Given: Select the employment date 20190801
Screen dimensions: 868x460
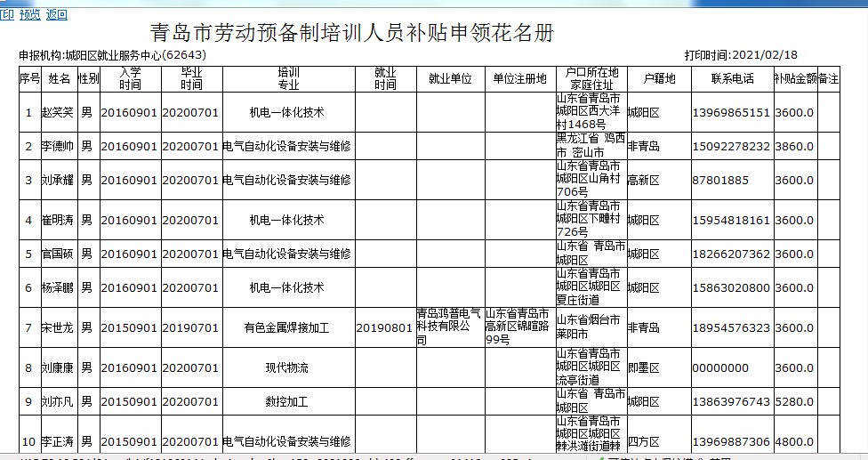Looking at the screenshot, I should coord(385,328).
